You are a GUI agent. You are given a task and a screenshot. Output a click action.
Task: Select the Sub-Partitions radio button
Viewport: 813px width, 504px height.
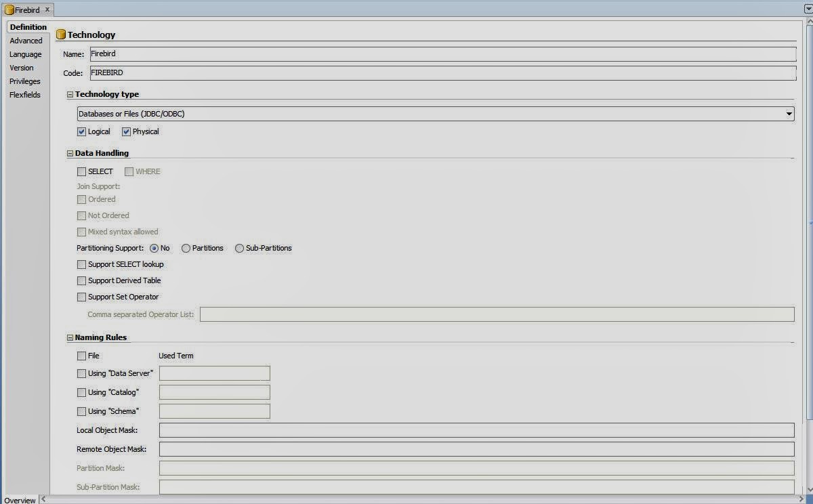tap(239, 249)
